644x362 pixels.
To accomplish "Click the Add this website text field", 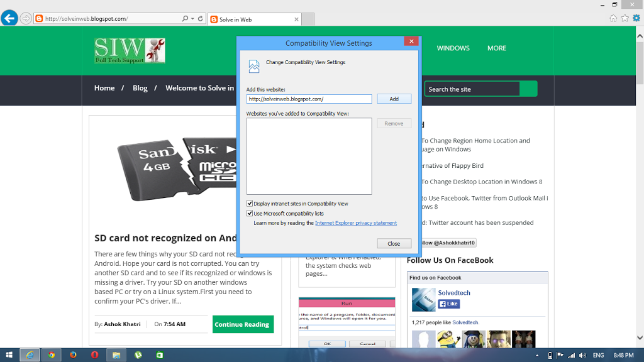I will 309,99.
